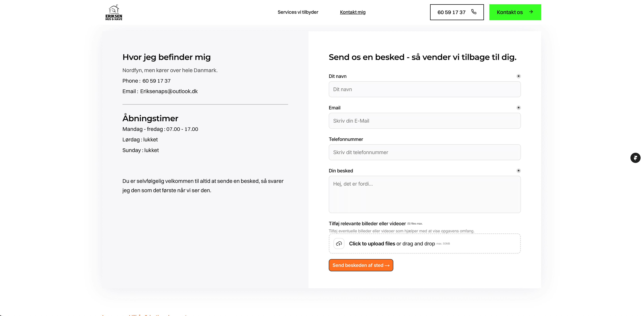Click the phone number under Hvor jeg befinder mig
Screen dimensions: 644x316
[157, 81]
